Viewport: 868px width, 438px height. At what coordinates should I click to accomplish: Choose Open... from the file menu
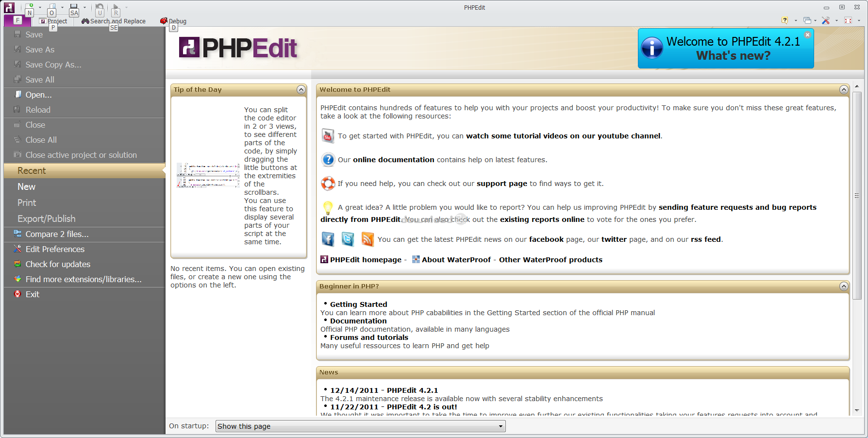coord(84,95)
